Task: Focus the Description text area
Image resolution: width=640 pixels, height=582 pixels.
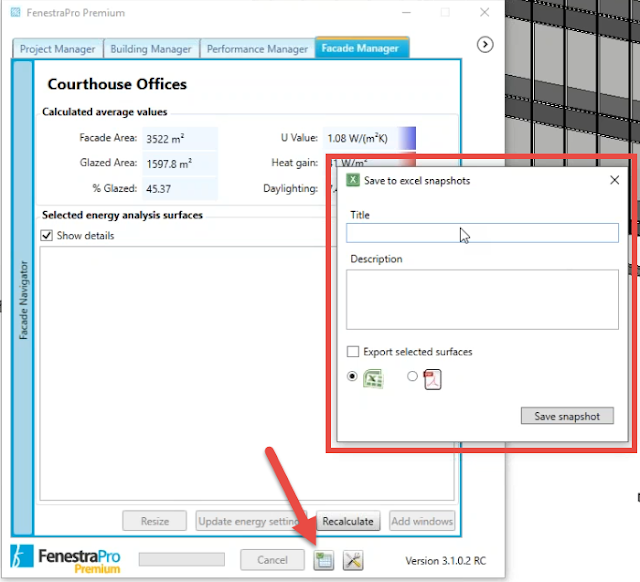Action: click(x=482, y=299)
